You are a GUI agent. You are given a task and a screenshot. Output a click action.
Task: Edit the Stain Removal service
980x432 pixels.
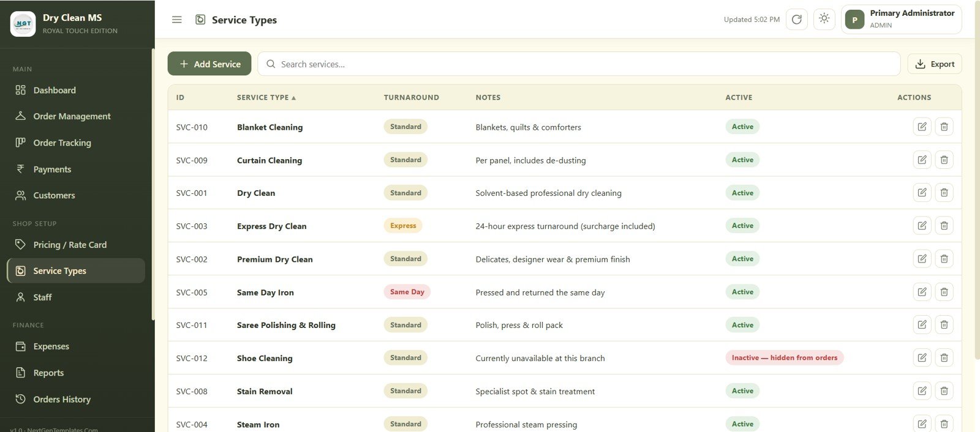tap(922, 391)
